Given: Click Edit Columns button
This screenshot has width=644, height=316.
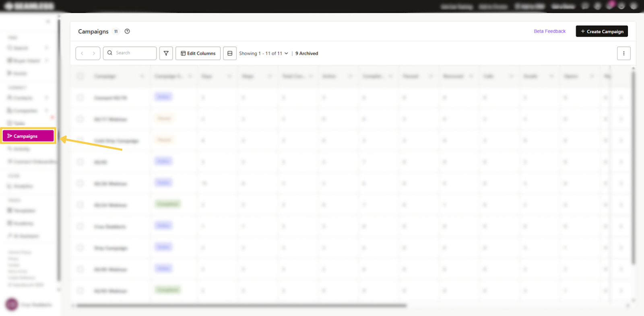Looking at the screenshot, I should click(x=198, y=53).
